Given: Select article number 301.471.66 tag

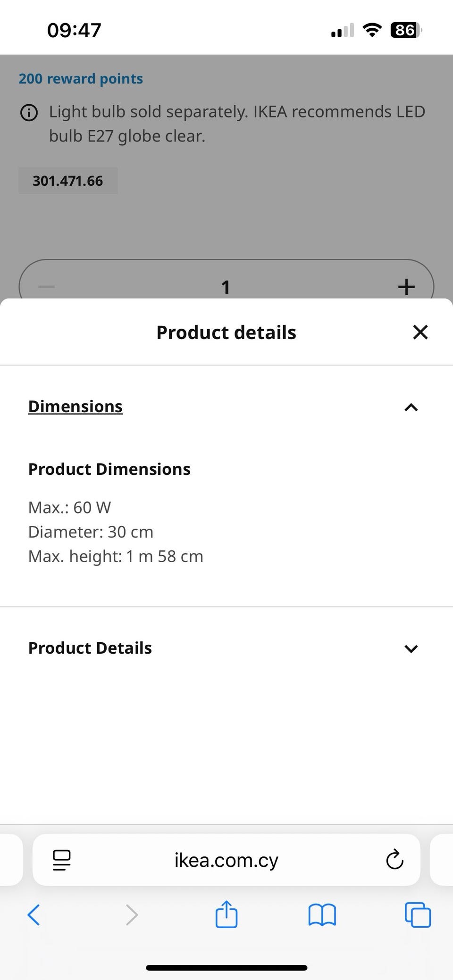Looking at the screenshot, I should coord(68,181).
